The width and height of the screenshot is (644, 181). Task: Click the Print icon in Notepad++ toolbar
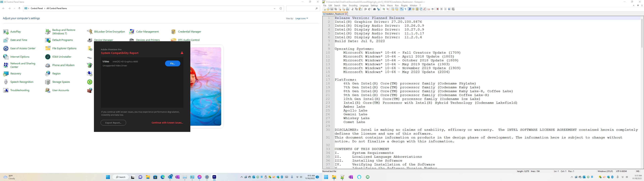click(347, 9)
